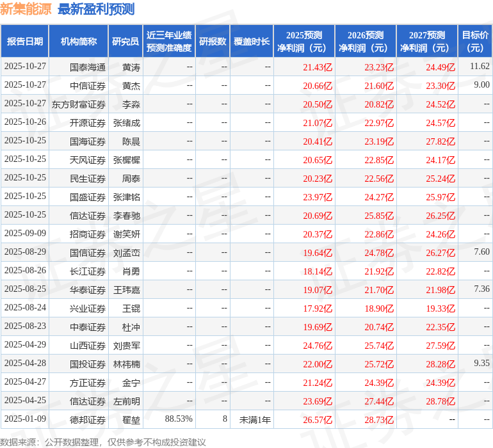Click the 研报数 column header

(x=213, y=42)
